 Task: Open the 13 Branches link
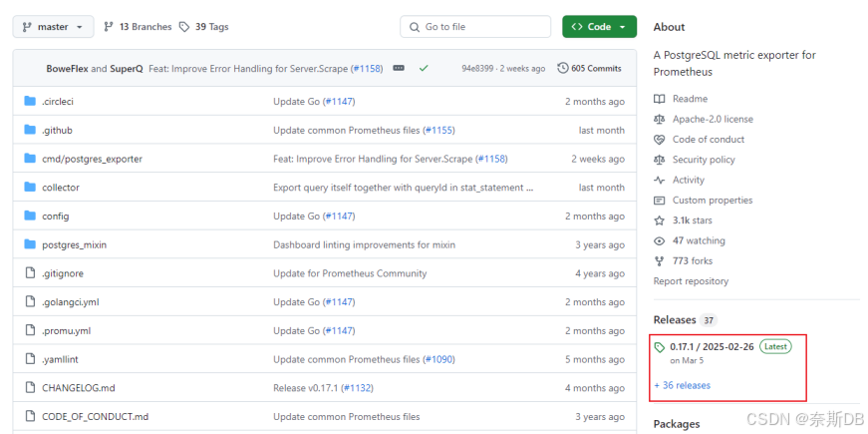[138, 27]
